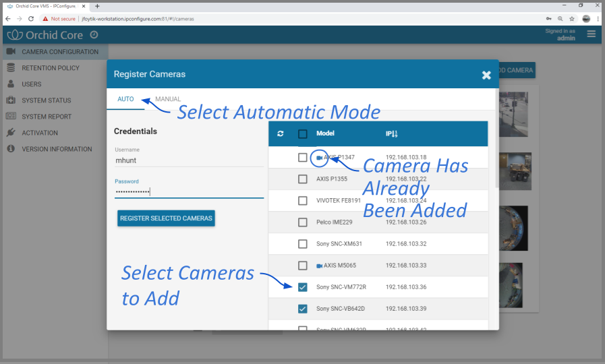Uncheck the Sony SNC-VM772R checkbox

tap(303, 287)
